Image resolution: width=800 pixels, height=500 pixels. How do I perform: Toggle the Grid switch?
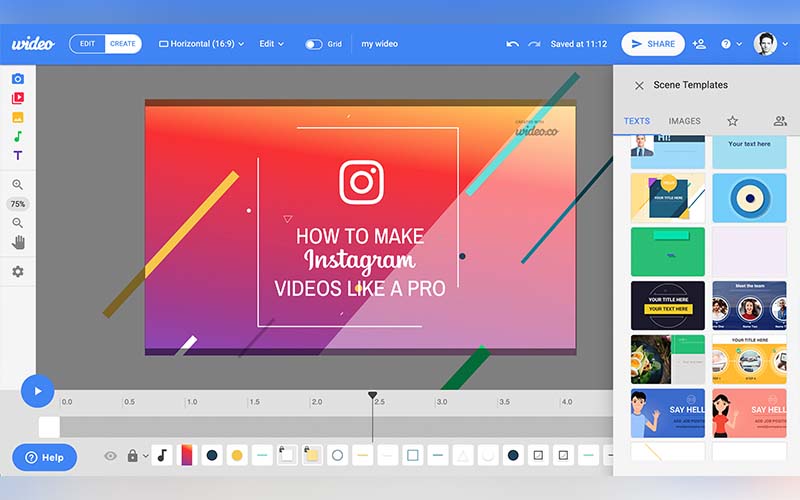pos(313,44)
